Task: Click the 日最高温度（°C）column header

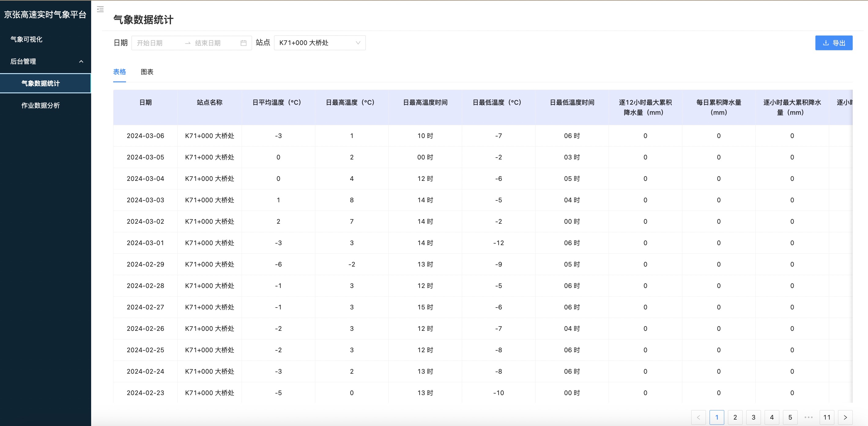Action: 352,107
